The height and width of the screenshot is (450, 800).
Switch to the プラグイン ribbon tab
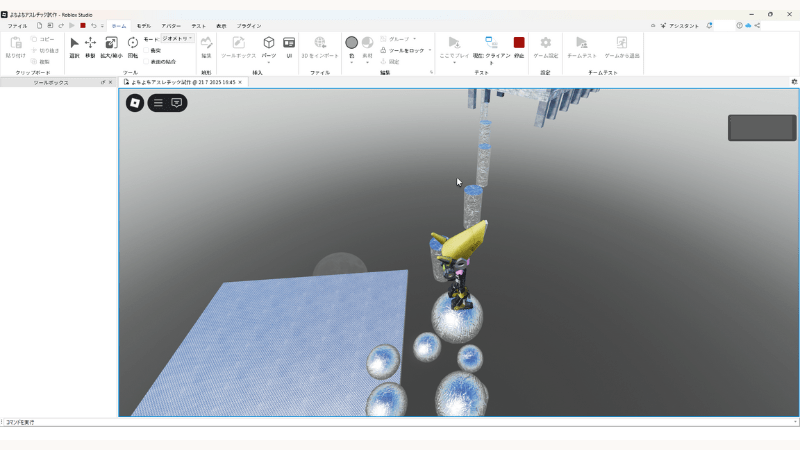tap(248, 26)
